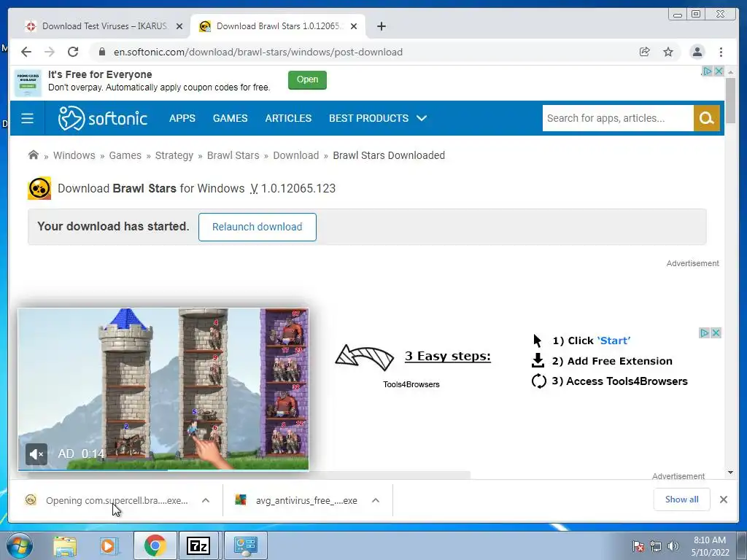
Task: Close the top banner ad
Action: point(719,71)
